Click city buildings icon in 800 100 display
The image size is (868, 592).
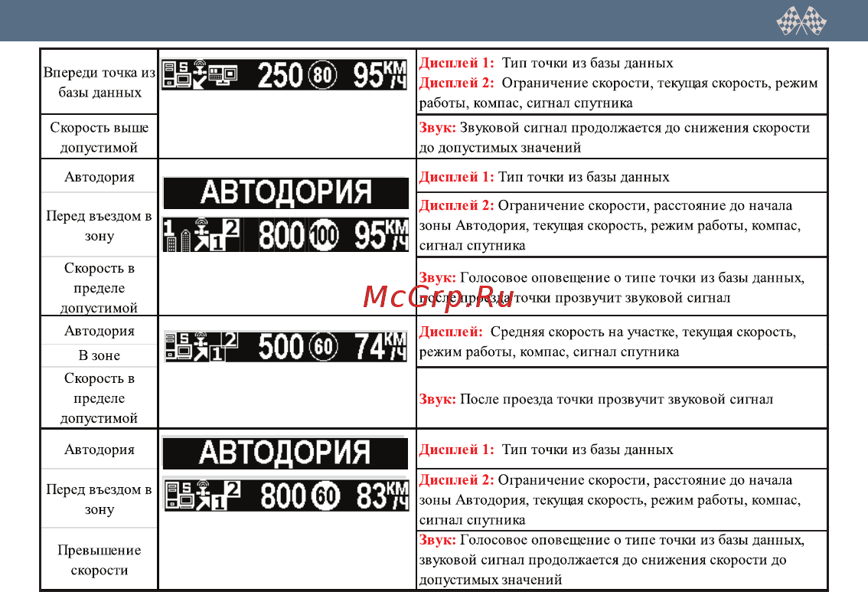click(178, 236)
